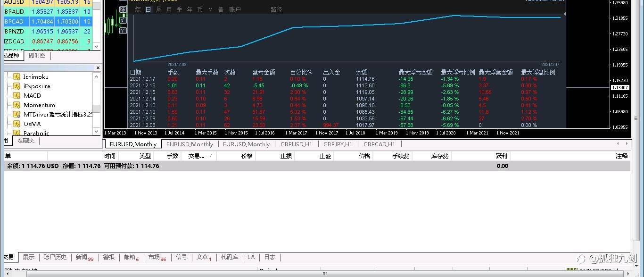Screen dimensions: 644x277
Task: Select OsMA in the navigator tree
Action: [32, 124]
